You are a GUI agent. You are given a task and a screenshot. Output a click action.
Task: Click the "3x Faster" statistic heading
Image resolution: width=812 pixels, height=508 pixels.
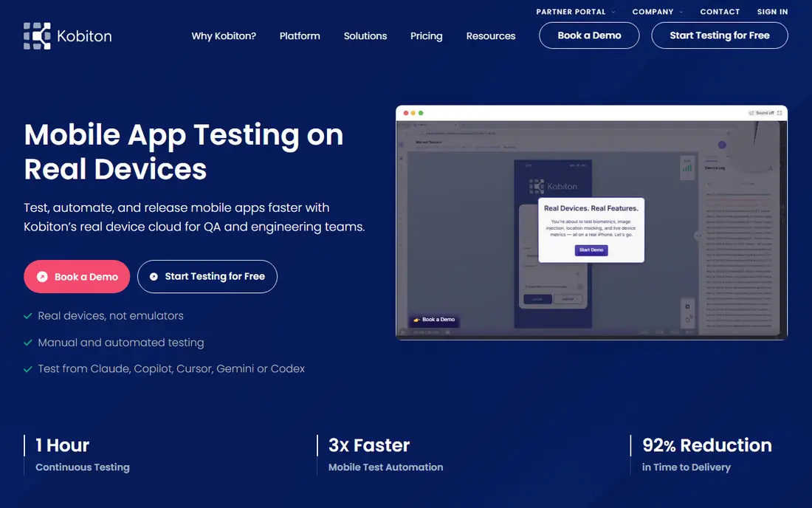pyautogui.click(x=369, y=445)
